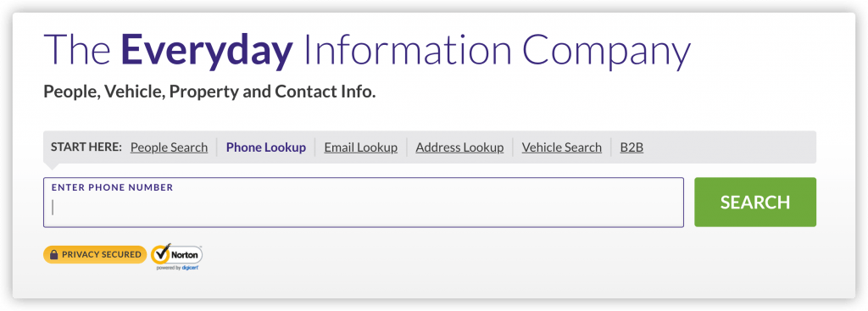Click the green SEARCH button

[755, 202]
